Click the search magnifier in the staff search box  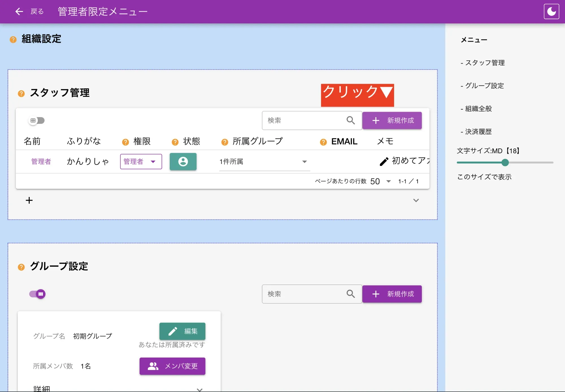(x=351, y=121)
